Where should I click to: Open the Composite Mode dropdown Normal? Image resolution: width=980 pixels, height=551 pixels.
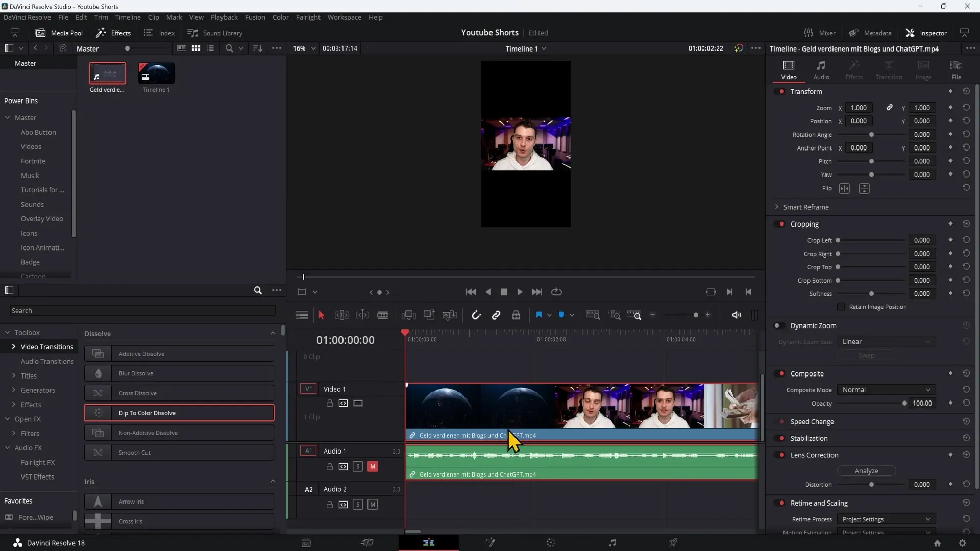[885, 390]
